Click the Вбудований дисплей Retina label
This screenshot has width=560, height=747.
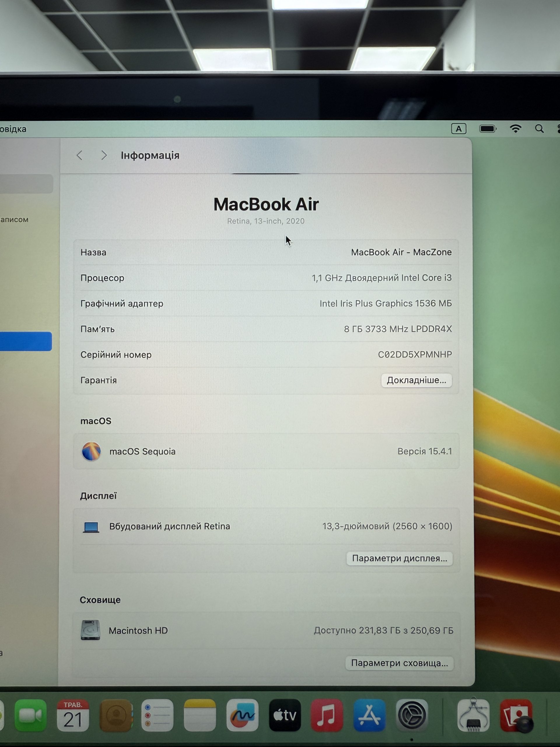pyautogui.click(x=170, y=526)
